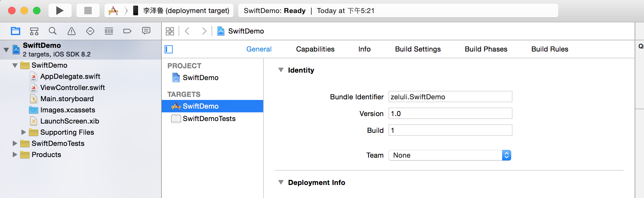Open the Report navigator speech bubble icon

146,31
